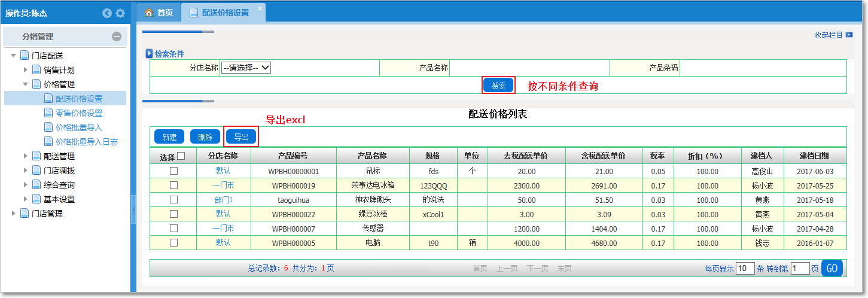Switch to the 首页 tab

tap(160, 13)
